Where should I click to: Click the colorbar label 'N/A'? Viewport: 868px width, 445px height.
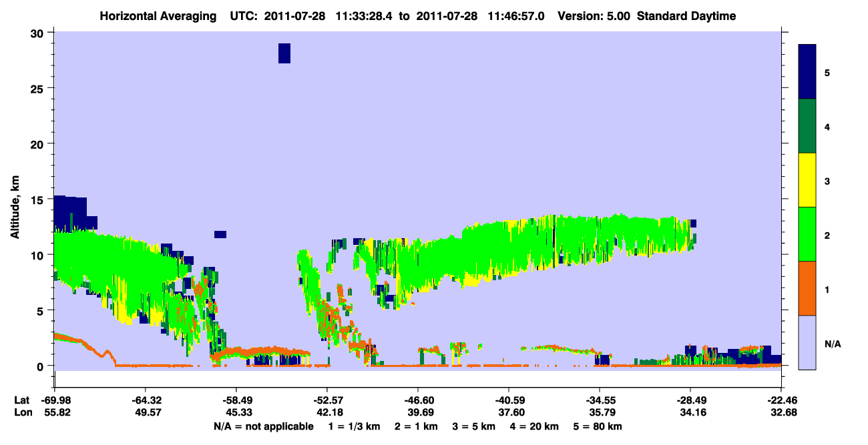(x=833, y=344)
